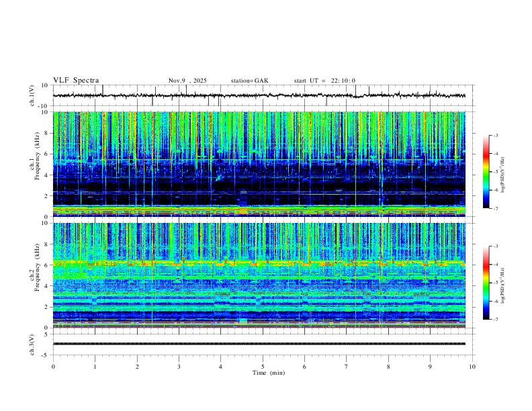The height and width of the screenshot is (411, 532).
Task: Click the "-3" label on ch.2 color bar
Action: pos(495,246)
